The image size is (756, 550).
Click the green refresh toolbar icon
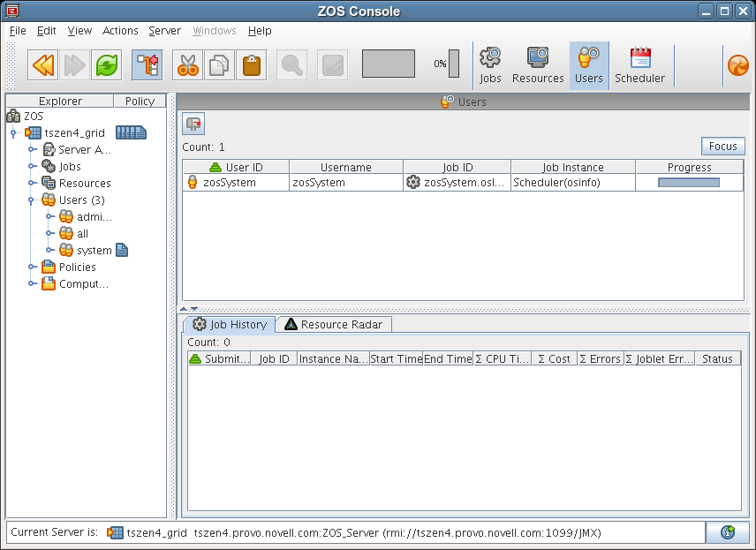tap(106, 64)
